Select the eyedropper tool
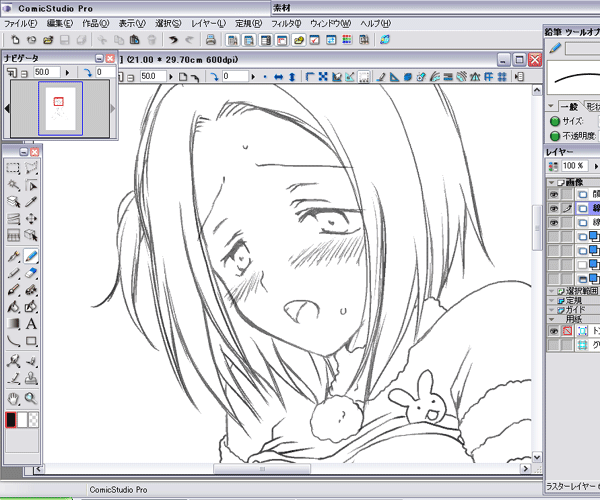600x500 pixels. pos(31,202)
